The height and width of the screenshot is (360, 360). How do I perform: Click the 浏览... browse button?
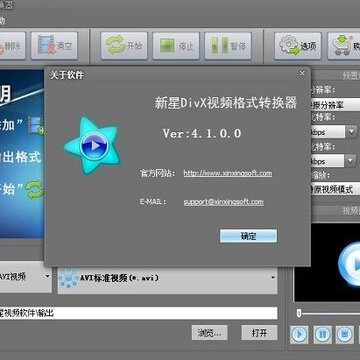click(209, 333)
